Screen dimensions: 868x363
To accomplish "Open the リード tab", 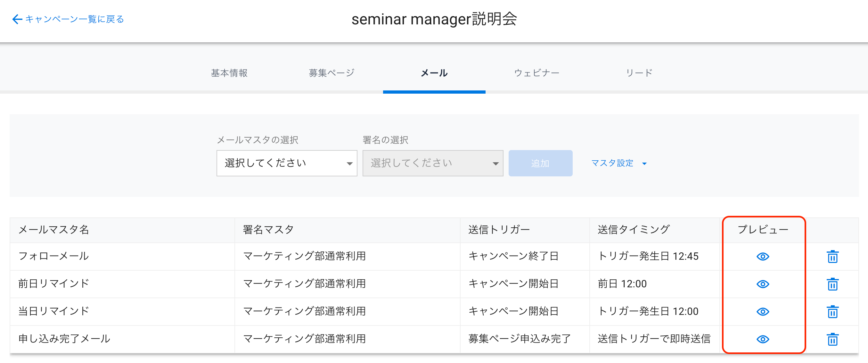I will (x=639, y=73).
